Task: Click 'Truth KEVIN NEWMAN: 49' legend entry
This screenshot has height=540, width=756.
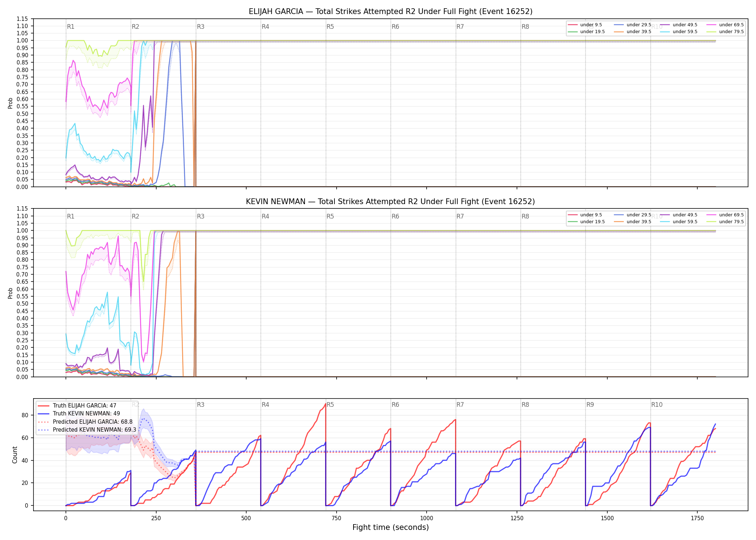Action: click(79, 414)
